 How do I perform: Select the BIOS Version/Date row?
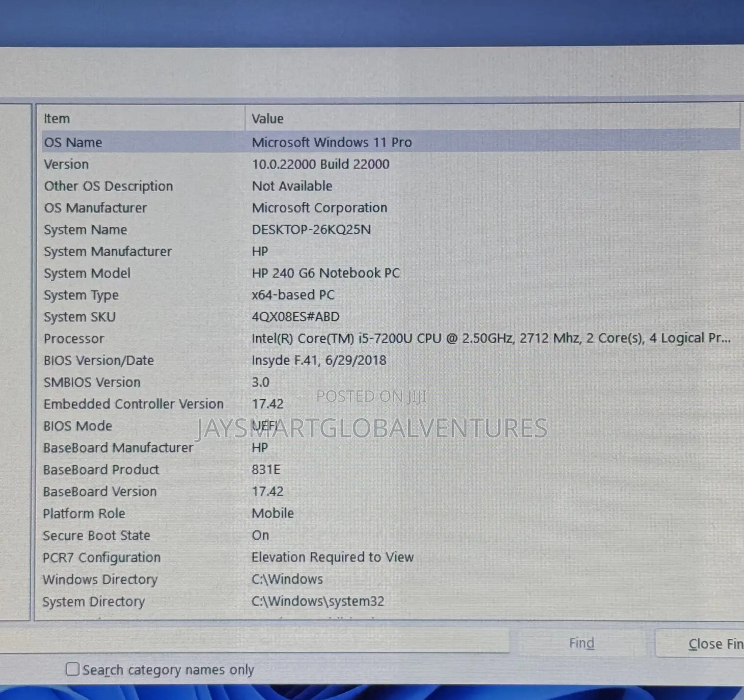pyautogui.click(x=391, y=360)
